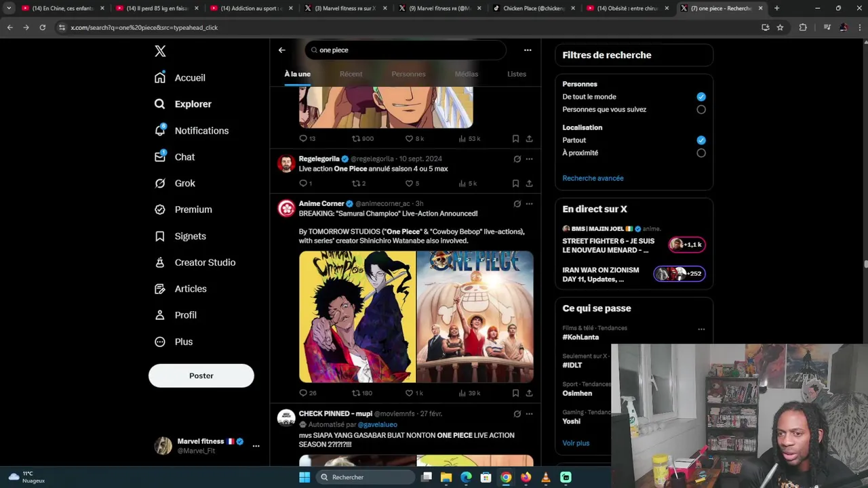Click the X logo in the sidebar
The height and width of the screenshot is (488, 868).
(x=160, y=51)
